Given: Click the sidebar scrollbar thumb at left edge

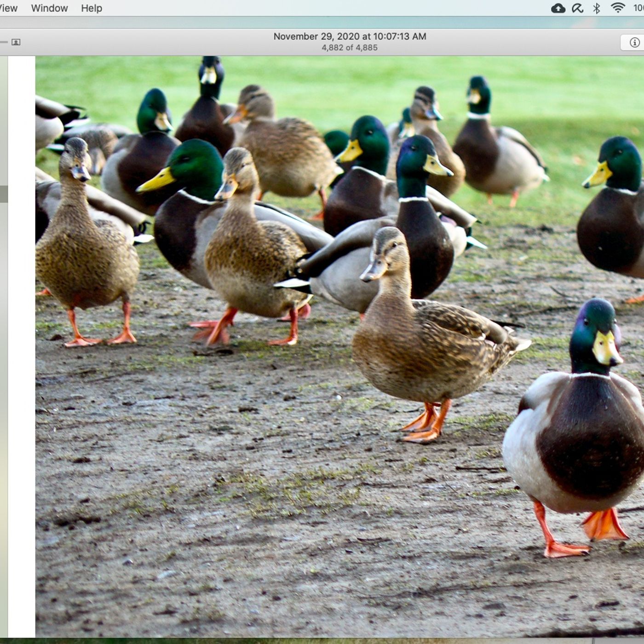Looking at the screenshot, I should (4, 194).
